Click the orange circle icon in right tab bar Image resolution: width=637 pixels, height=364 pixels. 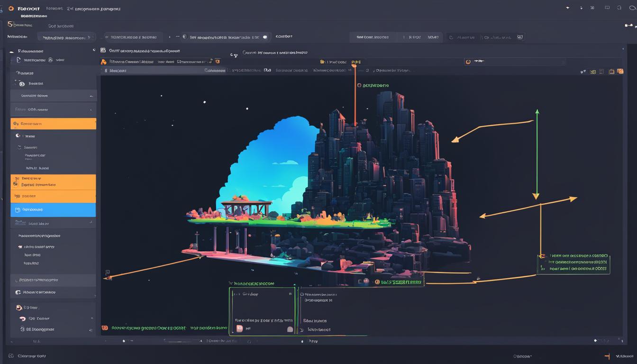click(468, 62)
